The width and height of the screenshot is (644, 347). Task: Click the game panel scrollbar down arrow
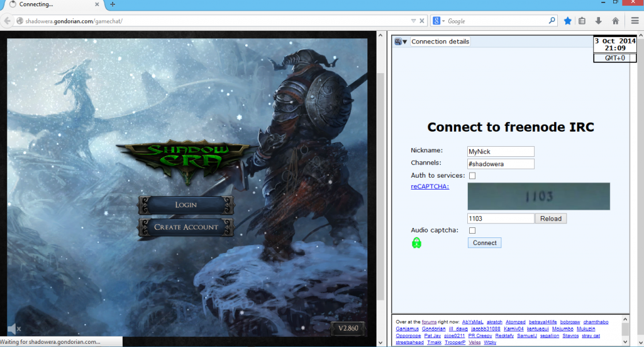pyautogui.click(x=380, y=342)
